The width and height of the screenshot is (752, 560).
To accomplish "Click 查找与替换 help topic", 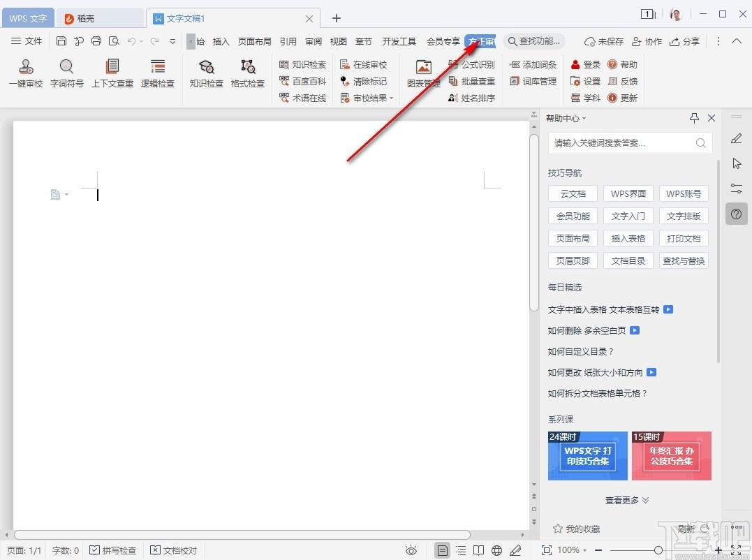I will [x=684, y=261].
